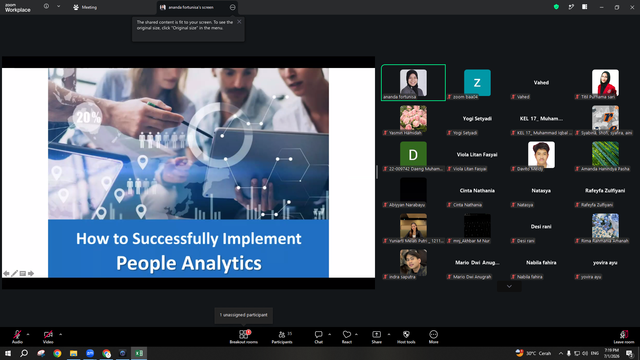Select the pen annotation icon on slide
This screenshot has width=640, height=360.
(x=15, y=273)
